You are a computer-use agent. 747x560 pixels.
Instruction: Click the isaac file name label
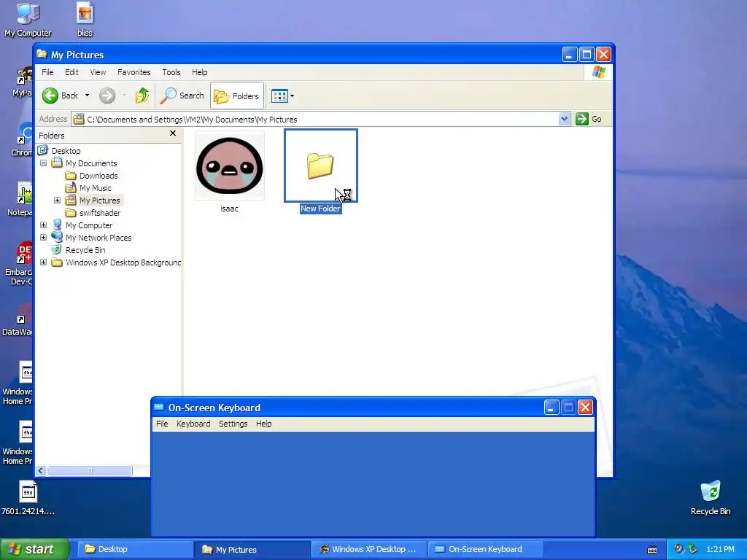(229, 209)
